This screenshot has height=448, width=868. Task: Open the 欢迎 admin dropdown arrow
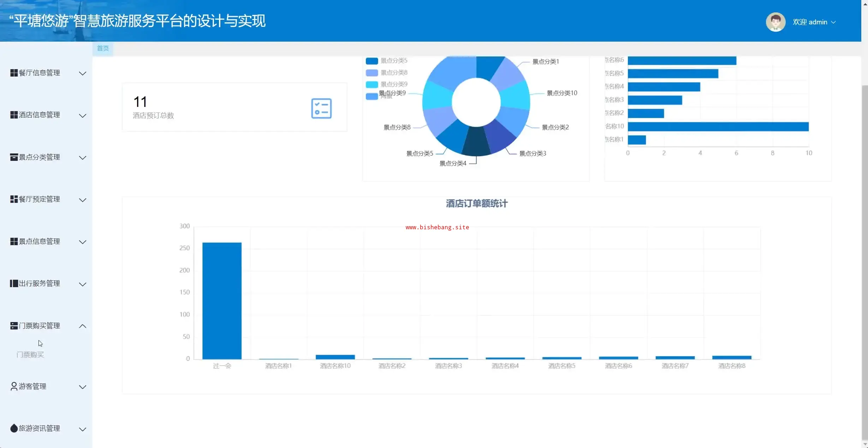pyautogui.click(x=833, y=22)
